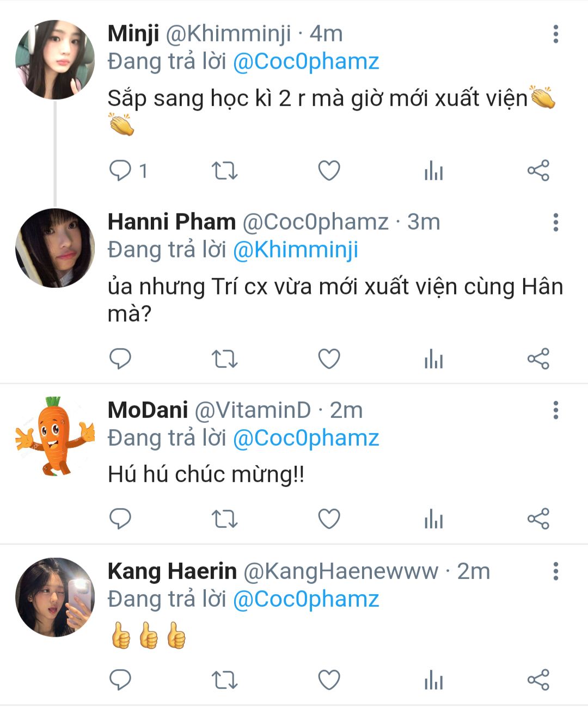This screenshot has height=708, width=588.
Task: Open MoDani's carrot profile picture
Action: click(54, 436)
